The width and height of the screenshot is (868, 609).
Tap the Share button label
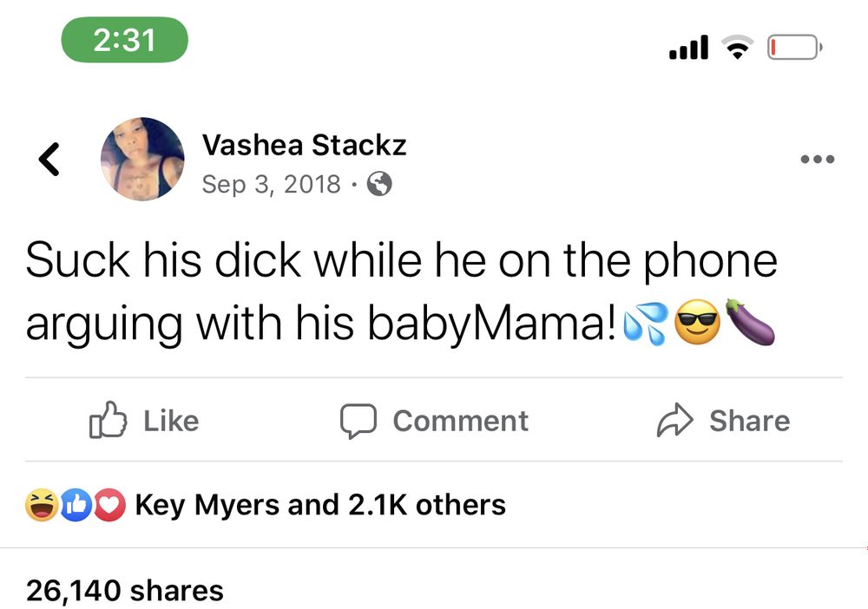[x=750, y=421]
